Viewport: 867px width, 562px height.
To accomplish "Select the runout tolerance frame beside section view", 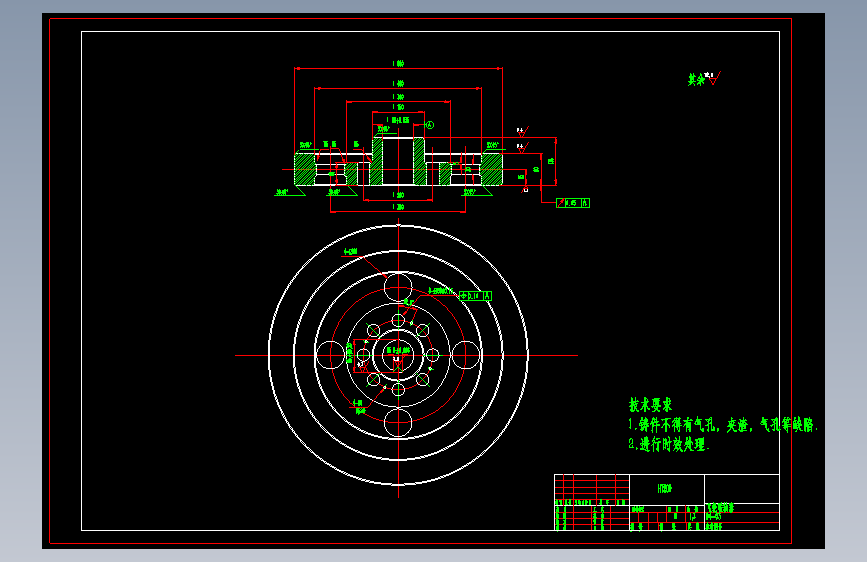I will pyautogui.click(x=573, y=203).
